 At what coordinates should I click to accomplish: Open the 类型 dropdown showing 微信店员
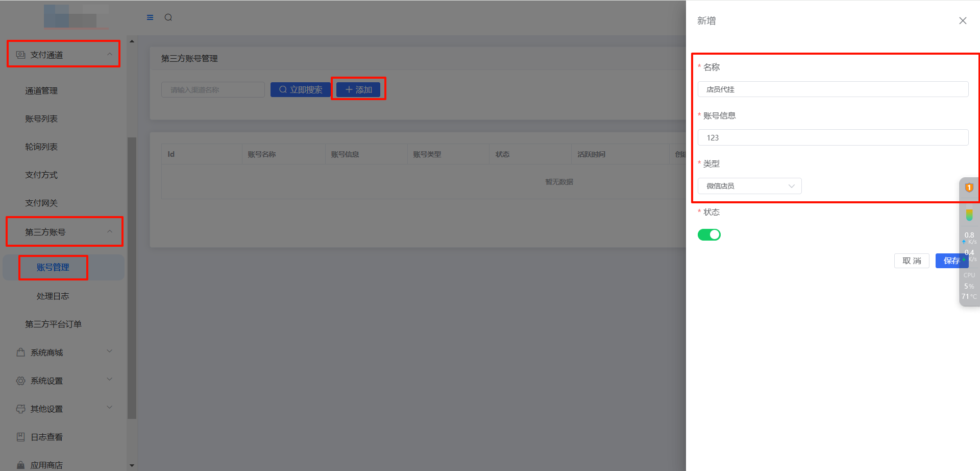749,186
